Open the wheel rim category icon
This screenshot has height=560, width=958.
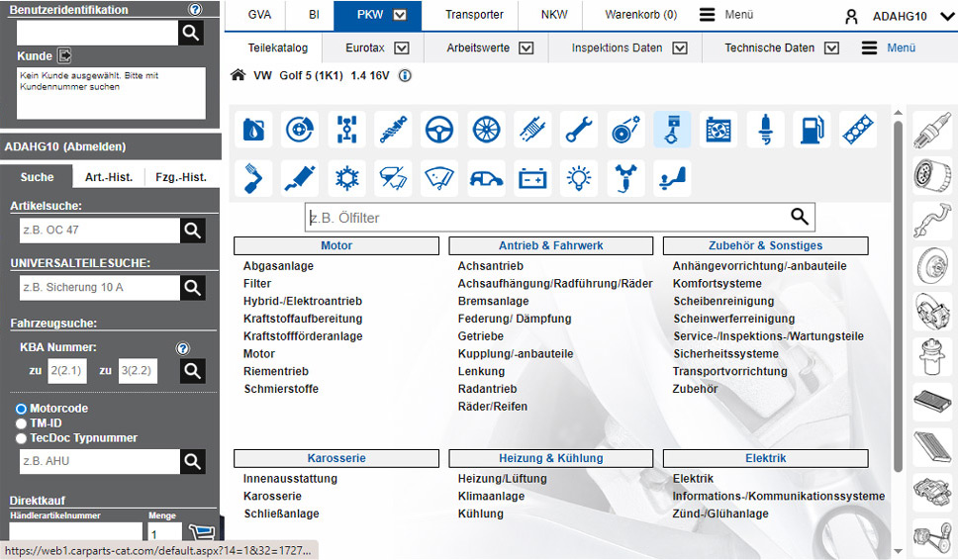coord(486,130)
